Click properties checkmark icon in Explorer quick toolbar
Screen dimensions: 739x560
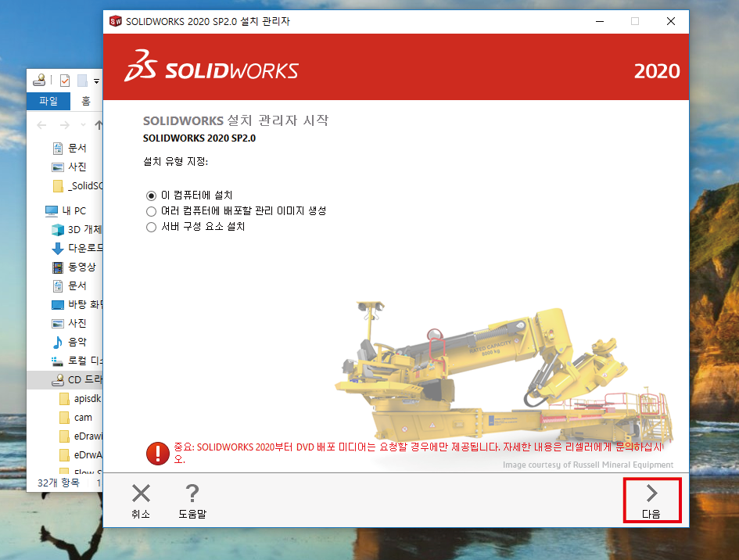[x=65, y=81]
